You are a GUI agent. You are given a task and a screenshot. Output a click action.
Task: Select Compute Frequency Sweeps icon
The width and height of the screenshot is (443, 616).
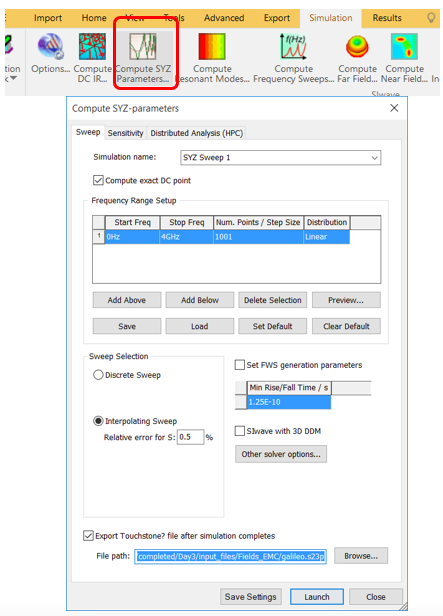[x=293, y=46]
